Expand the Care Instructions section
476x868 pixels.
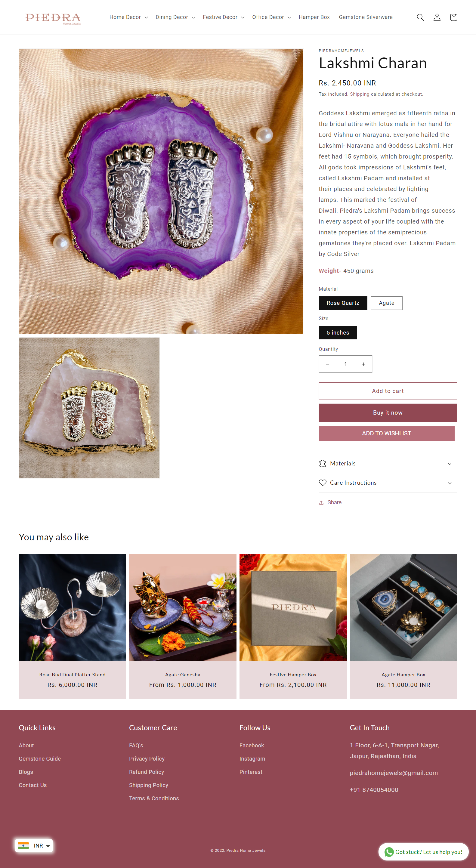(388, 483)
